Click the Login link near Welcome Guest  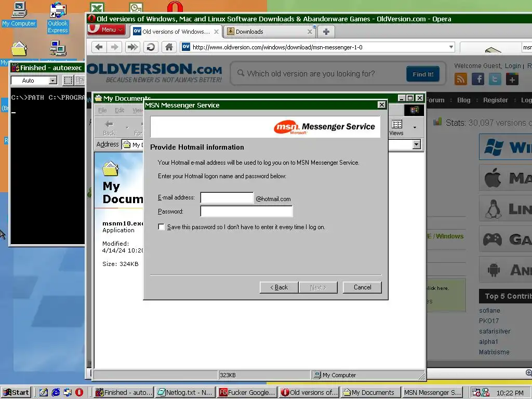(512, 66)
